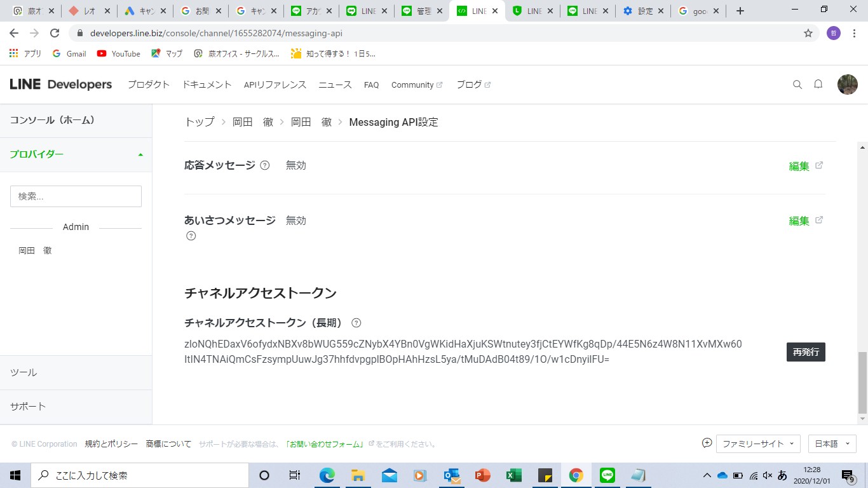Viewport: 868px width, 488px height.
Task: Open Cortana circle icon on taskbar
Action: point(264,475)
